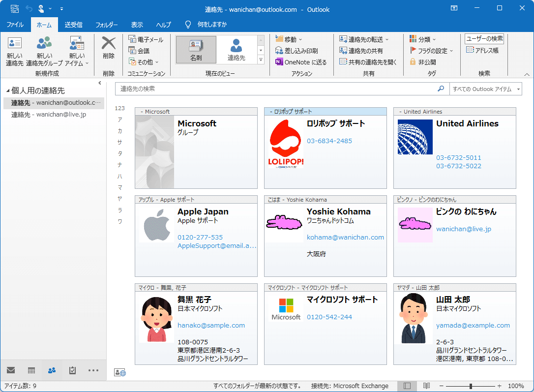Open the 移動 dropdown
Screen dimensions: 534x392
289,39
